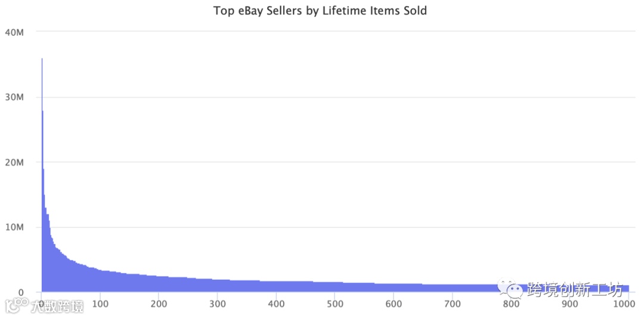Click the 700 x-axis tick label
This screenshot has width=644, height=318.
pyautogui.click(x=453, y=304)
